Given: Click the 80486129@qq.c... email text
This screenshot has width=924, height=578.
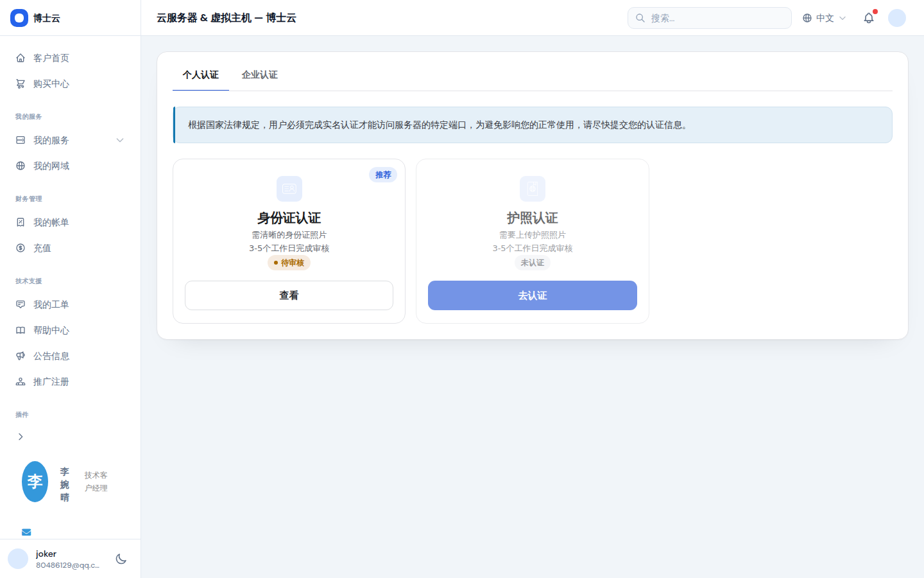Looking at the screenshot, I should pyautogui.click(x=68, y=565).
